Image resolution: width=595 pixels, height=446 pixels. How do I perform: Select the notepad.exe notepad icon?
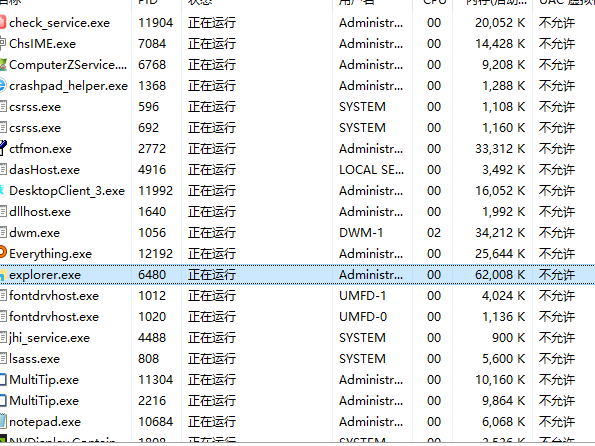click(x=3, y=421)
